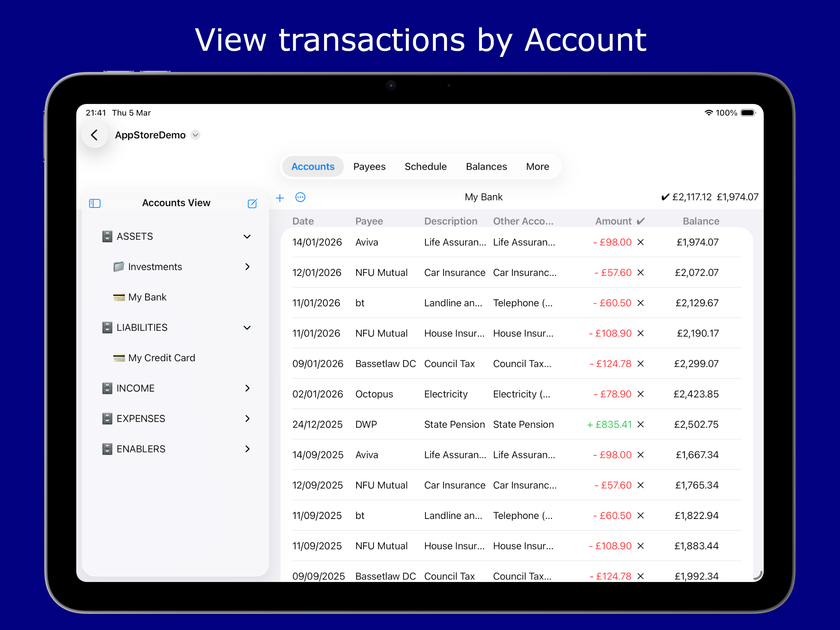Sort by the Description column header

pos(451,221)
